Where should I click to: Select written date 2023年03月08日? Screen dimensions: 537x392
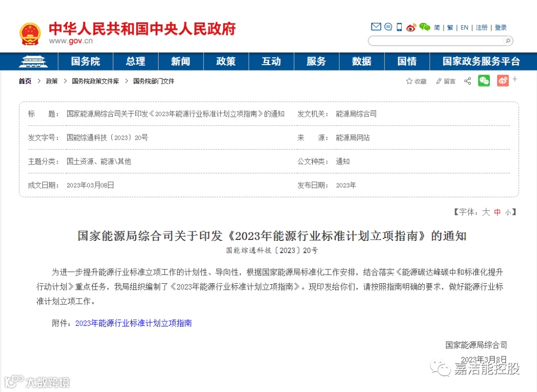click(90, 185)
